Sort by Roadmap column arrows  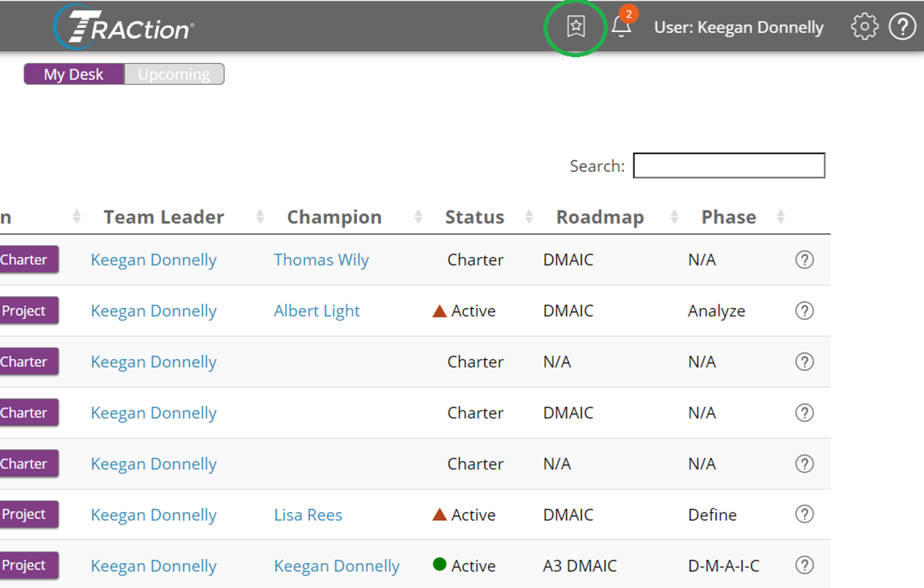coord(674,217)
